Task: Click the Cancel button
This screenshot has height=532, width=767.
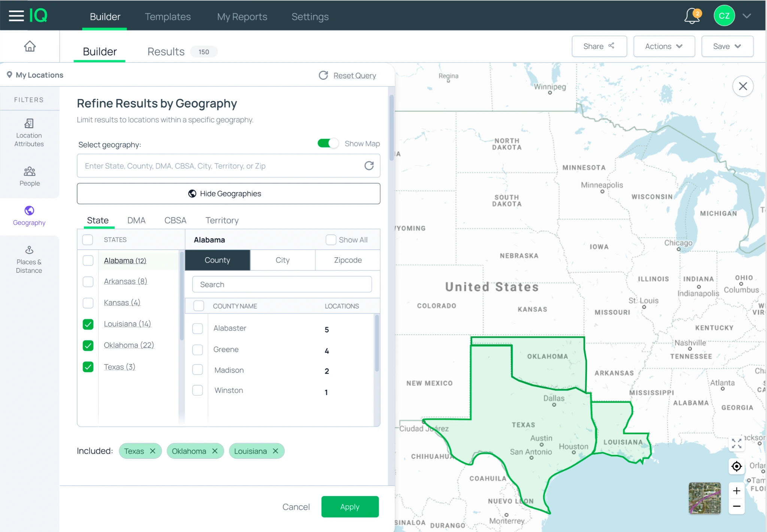Action: (296, 507)
